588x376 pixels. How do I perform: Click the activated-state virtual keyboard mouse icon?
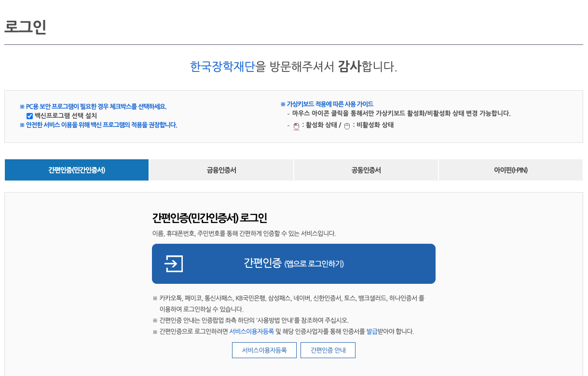point(296,126)
